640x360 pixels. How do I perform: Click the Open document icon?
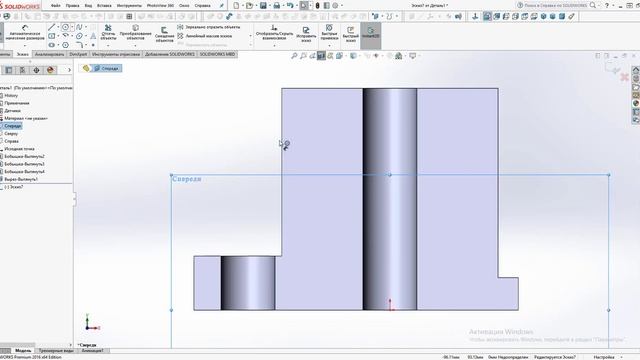coord(249,6)
